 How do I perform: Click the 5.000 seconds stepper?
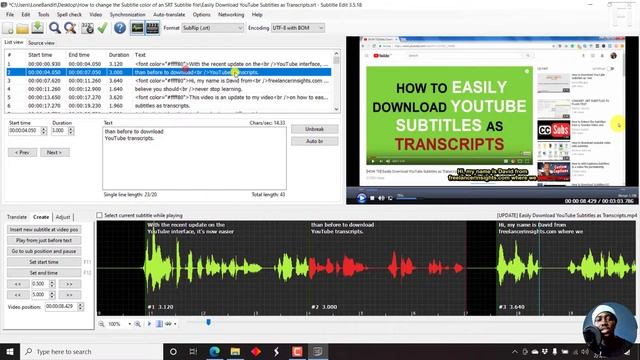click(x=52, y=294)
